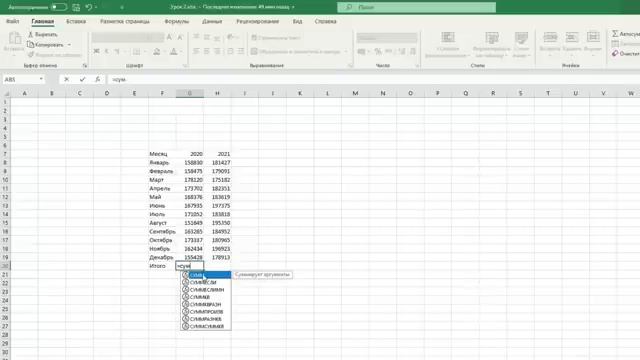640x360 pixels.
Task: Click cell with value 181427
Action: pyautogui.click(x=217, y=162)
